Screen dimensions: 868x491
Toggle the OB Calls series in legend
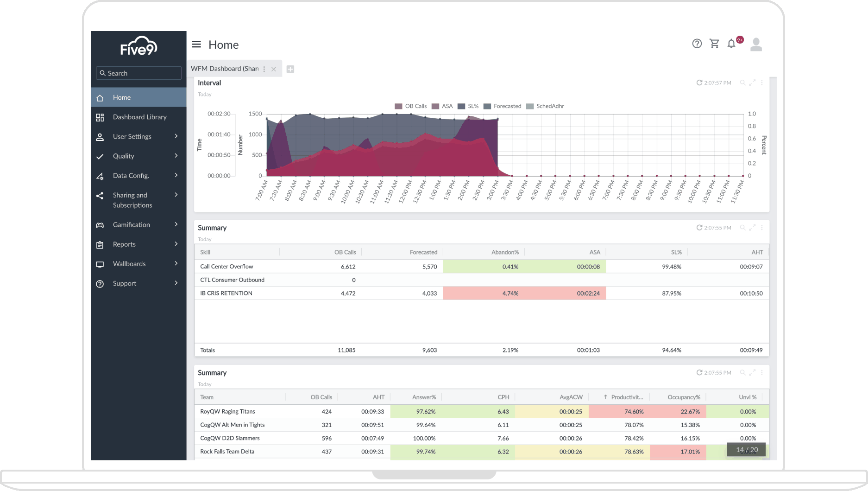410,106
